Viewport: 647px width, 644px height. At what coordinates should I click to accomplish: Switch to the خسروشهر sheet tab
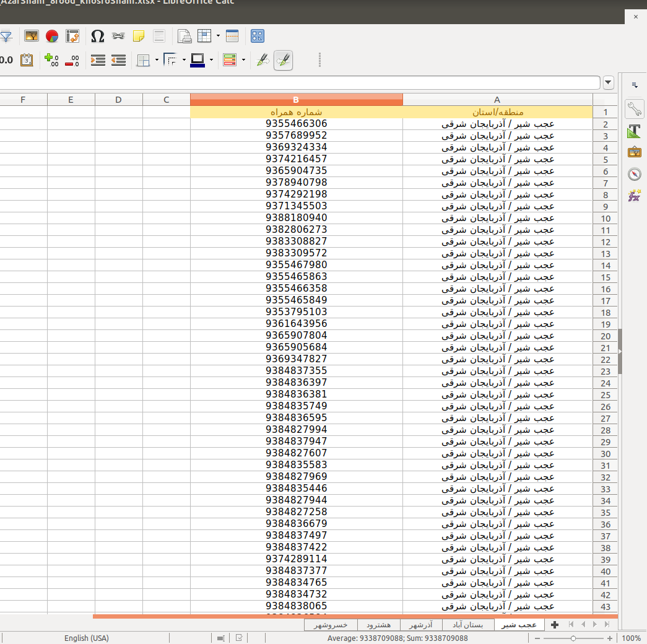click(x=331, y=625)
